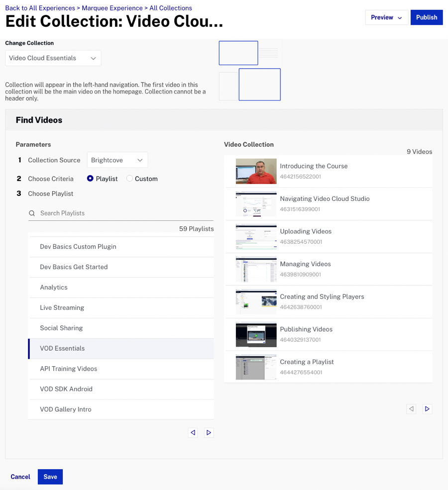
Task: Open the Marquee Experience breadcrumb
Action: click(112, 8)
